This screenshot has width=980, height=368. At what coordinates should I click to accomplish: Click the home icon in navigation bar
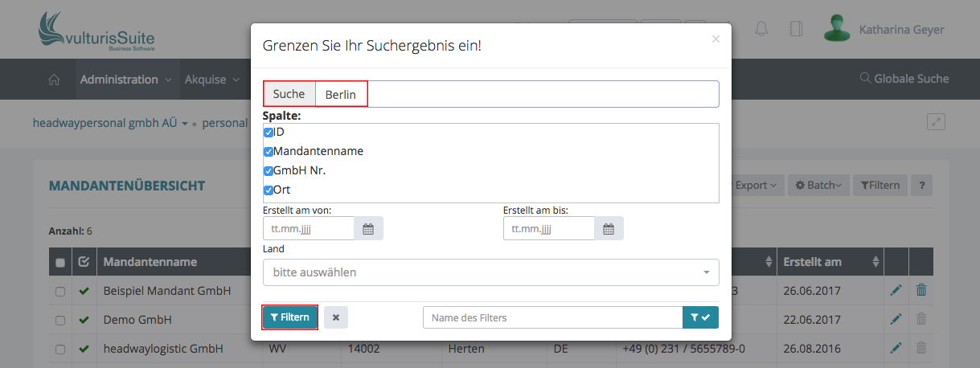click(55, 80)
